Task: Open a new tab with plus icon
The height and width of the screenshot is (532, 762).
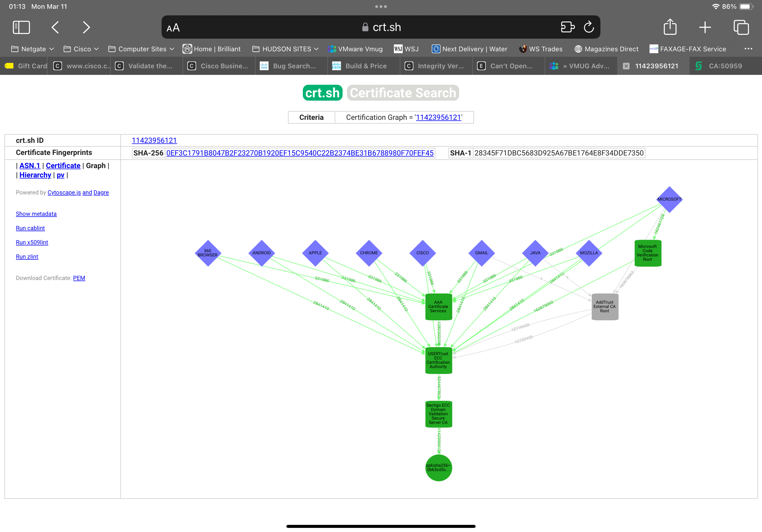Action: tap(705, 27)
